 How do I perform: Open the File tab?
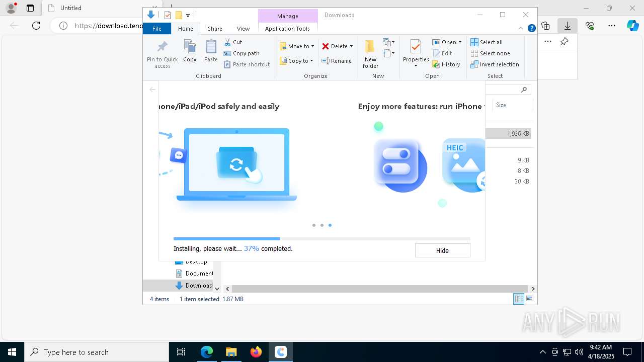point(157,29)
